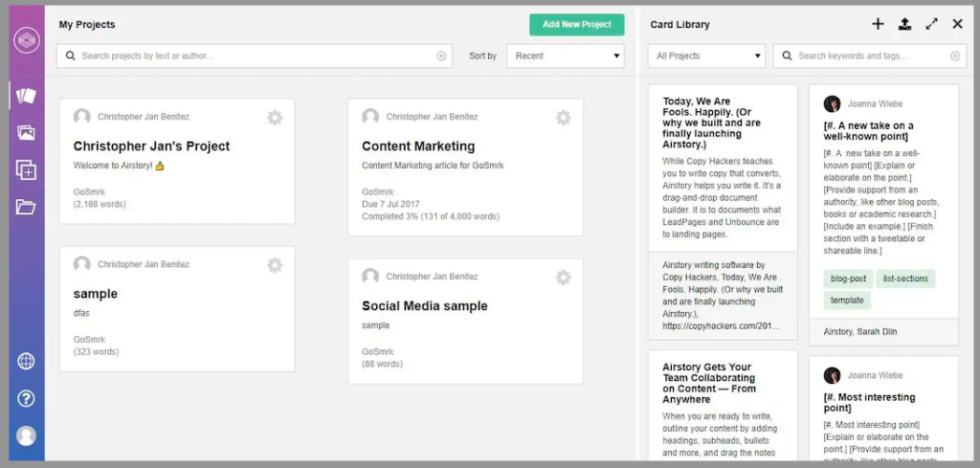Click the My Projects heading

[87, 24]
